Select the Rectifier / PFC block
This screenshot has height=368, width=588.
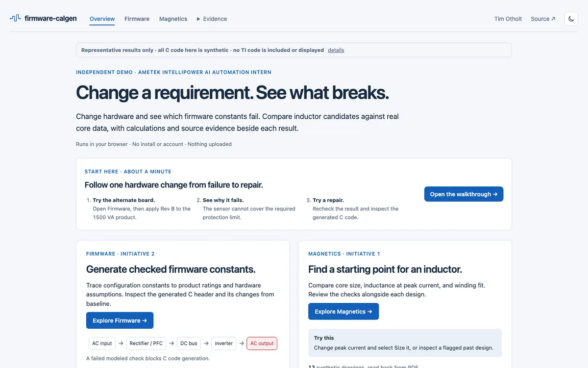coord(147,343)
